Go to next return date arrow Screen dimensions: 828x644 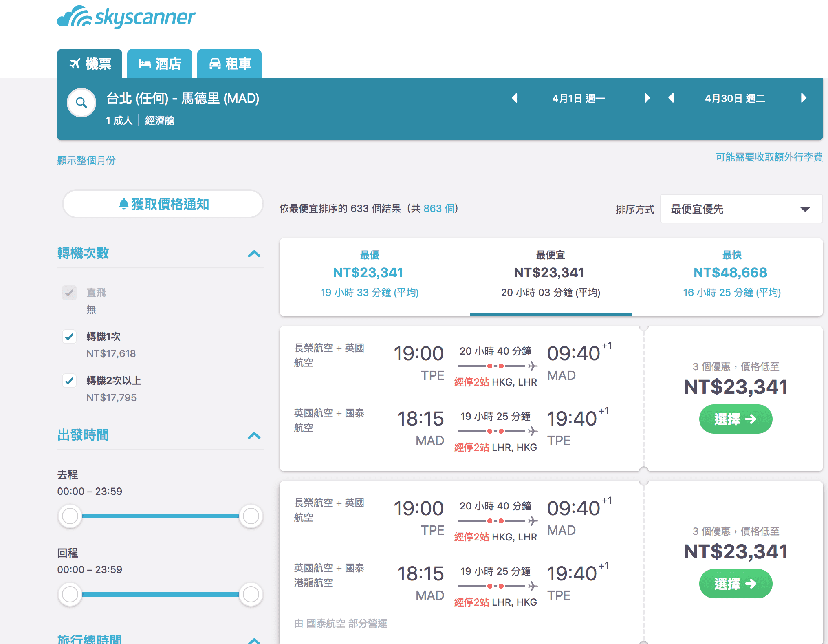[x=803, y=98]
